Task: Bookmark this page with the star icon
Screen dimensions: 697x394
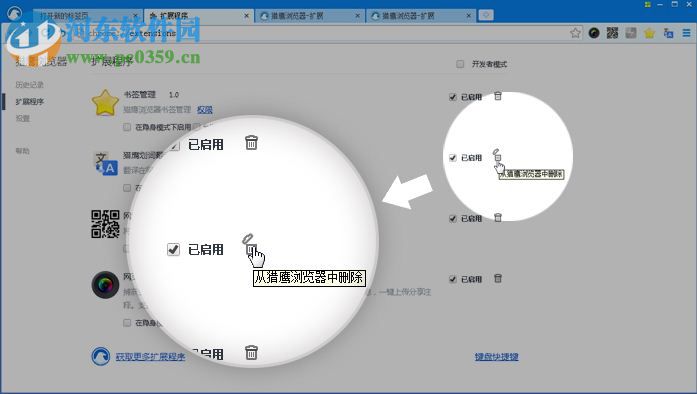Action: coord(575,33)
